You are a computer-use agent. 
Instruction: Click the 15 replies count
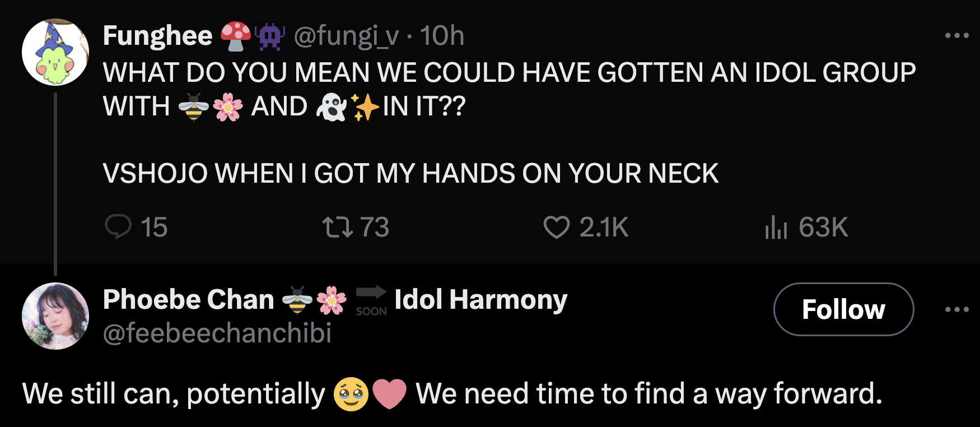(x=154, y=228)
